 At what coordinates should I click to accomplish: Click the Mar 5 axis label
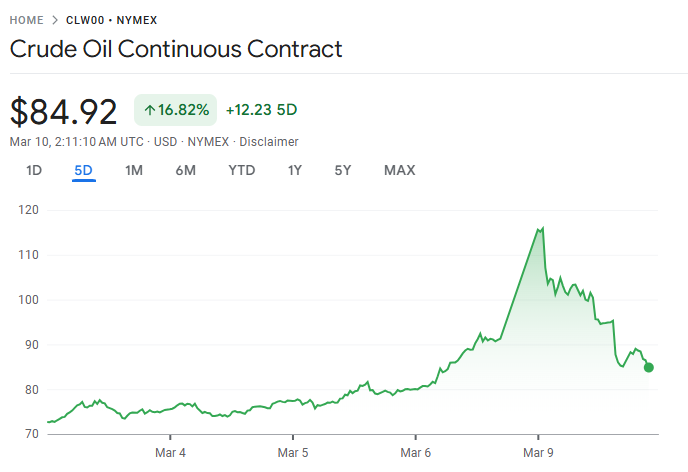click(x=293, y=453)
